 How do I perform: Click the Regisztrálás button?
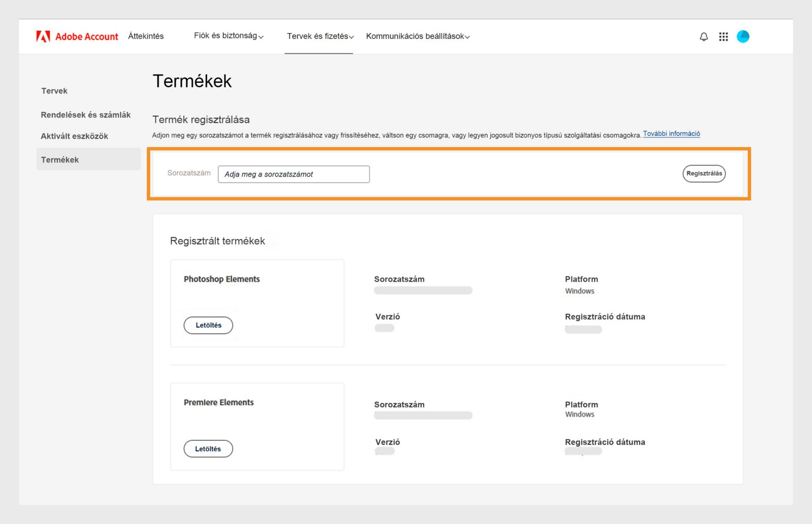[x=704, y=173]
